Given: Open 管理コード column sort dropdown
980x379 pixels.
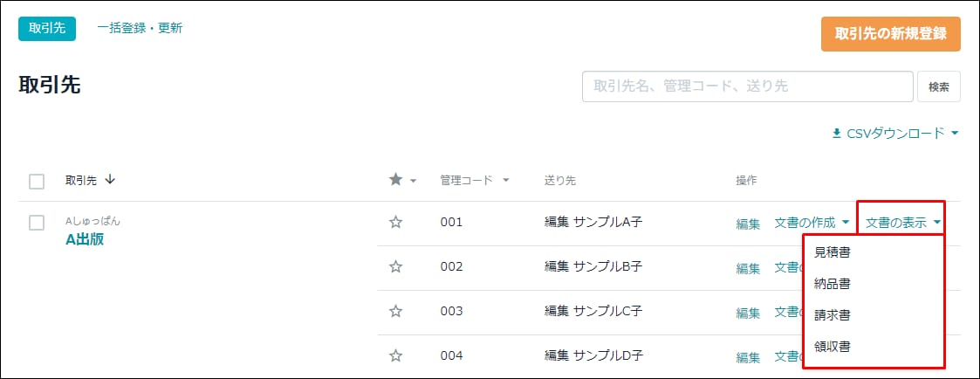Looking at the screenshot, I should (x=505, y=180).
